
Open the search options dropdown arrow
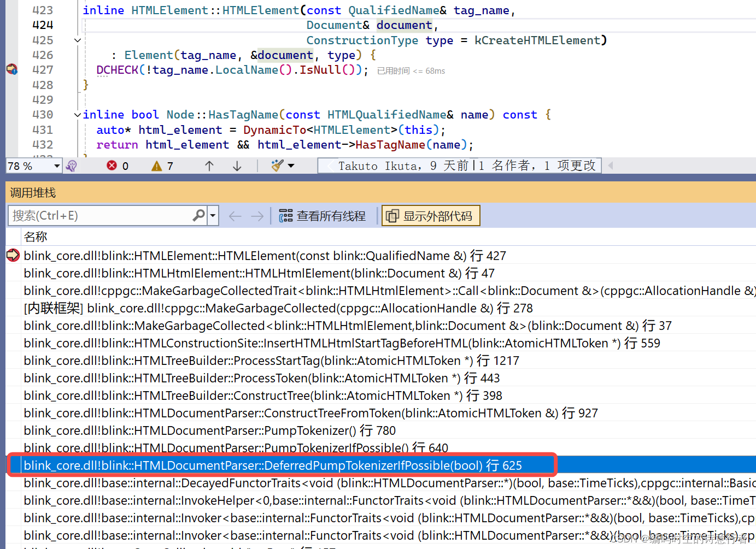pyautogui.click(x=213, y=216)
